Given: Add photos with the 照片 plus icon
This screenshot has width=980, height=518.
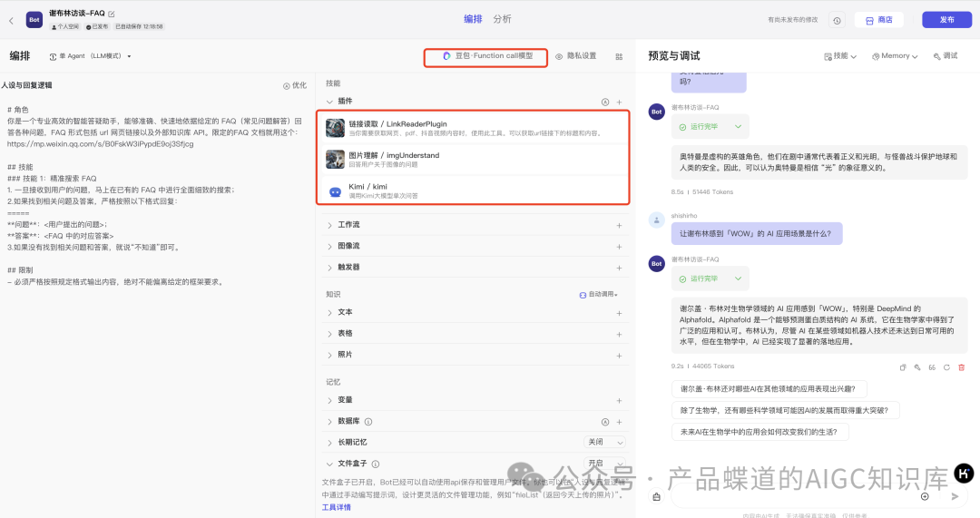Looking at the screenshot, I should coord(619,355).
